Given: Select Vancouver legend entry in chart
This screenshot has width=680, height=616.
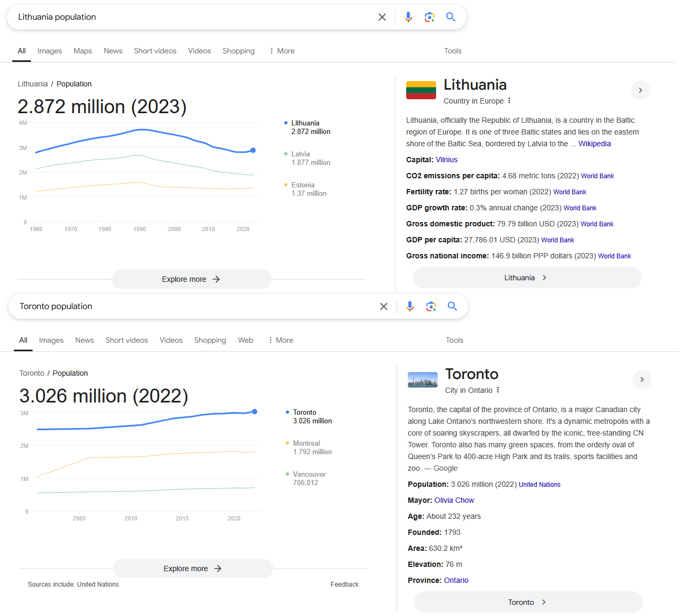Looking at the screenshot, I should [306, 478].
